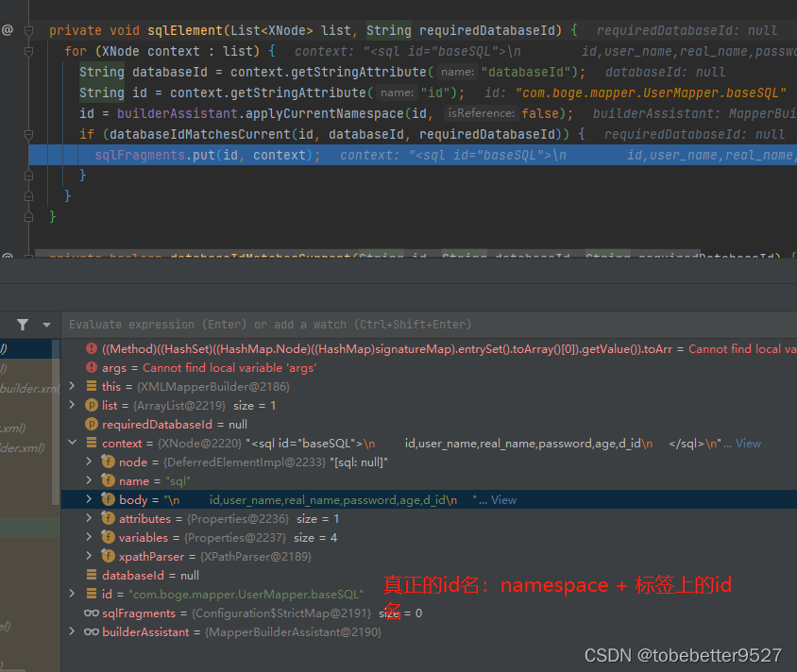Screen dimensions: 797x672
Task: Click the error icon on the Method watch
Action: coord(92,348)
